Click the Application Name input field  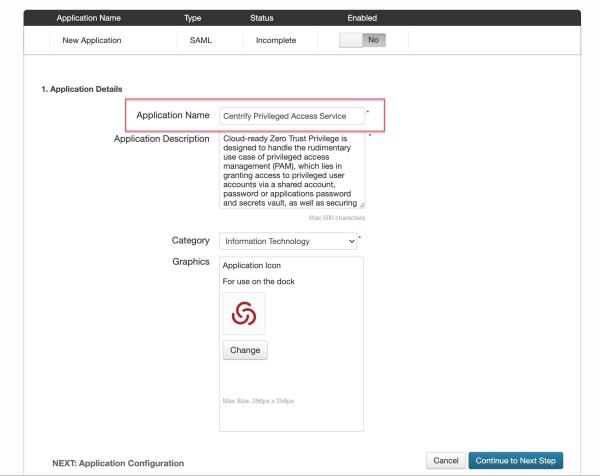pyautogui.click(x=292, y=116)
